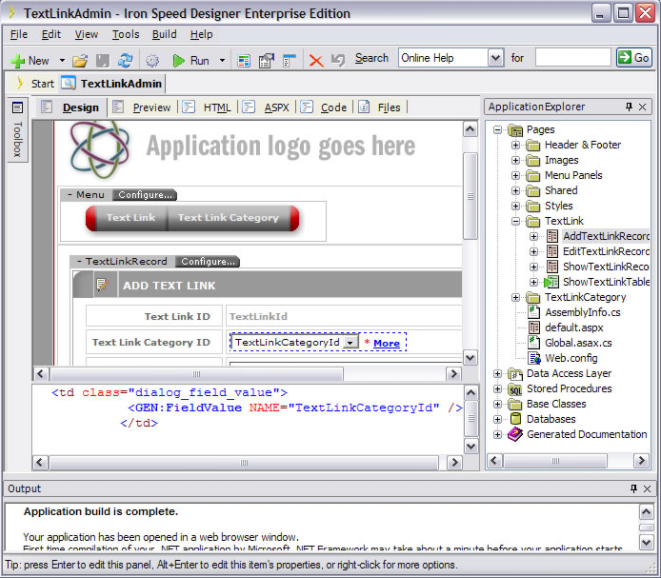Click the red X delete icon
The height and width of the screenshot is (578, 661).
point(316,61)
